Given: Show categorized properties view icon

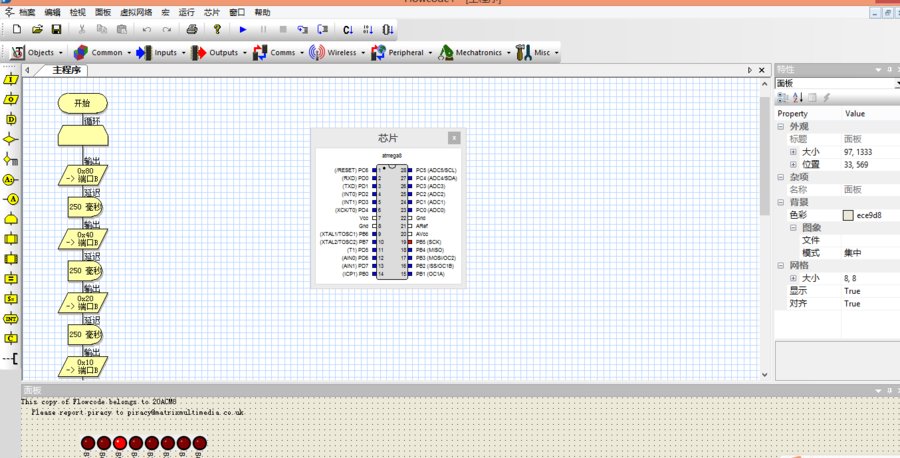Looking at the screenshot, I should [x=783, y=98].
